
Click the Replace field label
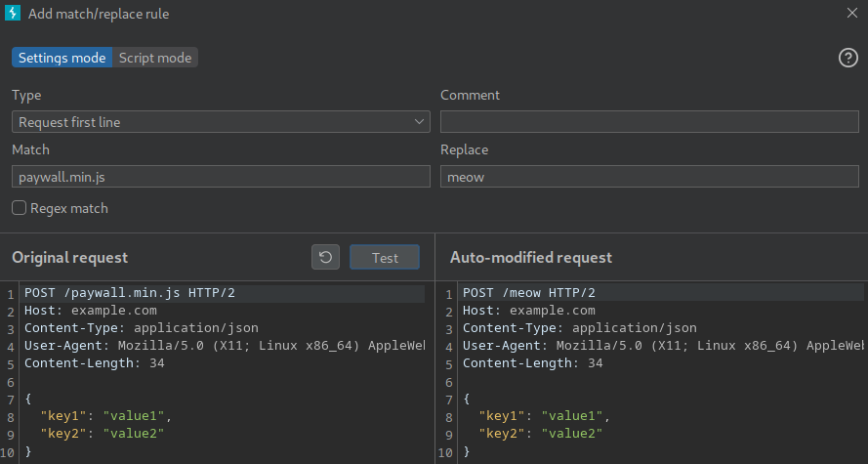pos(464,149)
